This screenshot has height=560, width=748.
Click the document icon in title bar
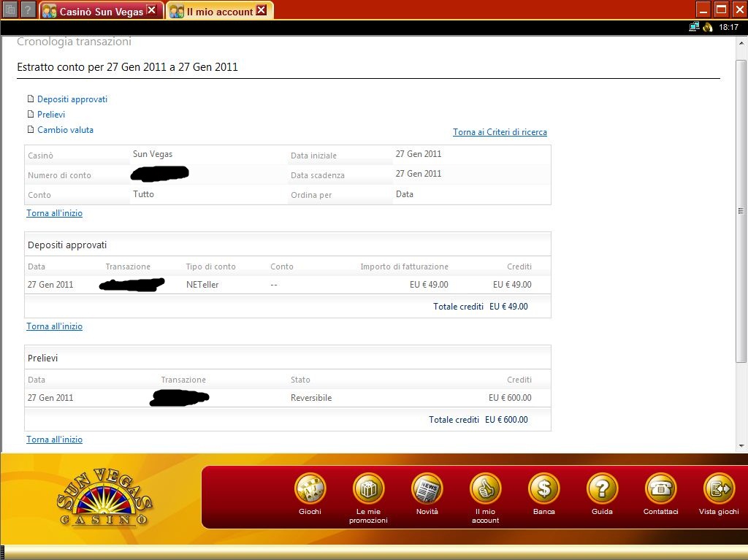click(x=9, y=9)
